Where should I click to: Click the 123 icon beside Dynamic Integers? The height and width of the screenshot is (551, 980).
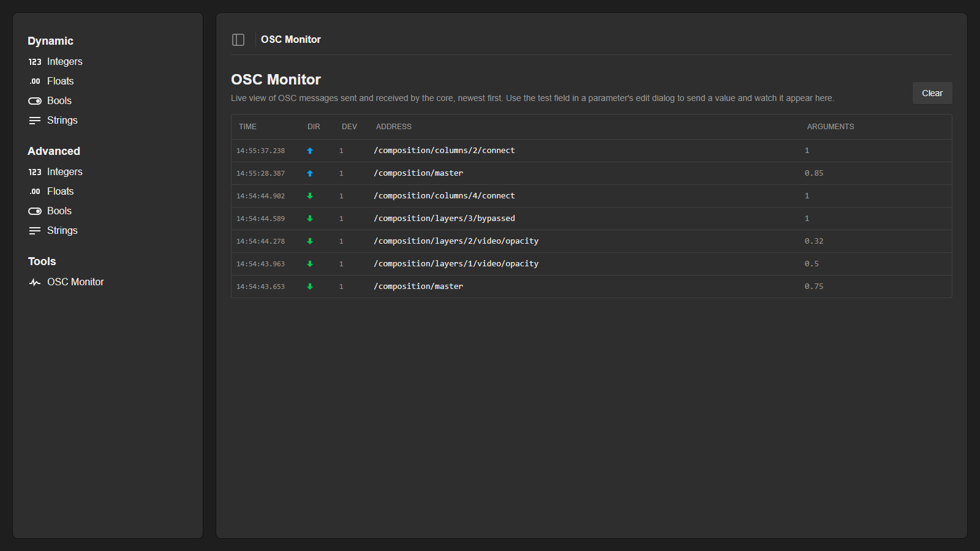(x=35, y=62)
